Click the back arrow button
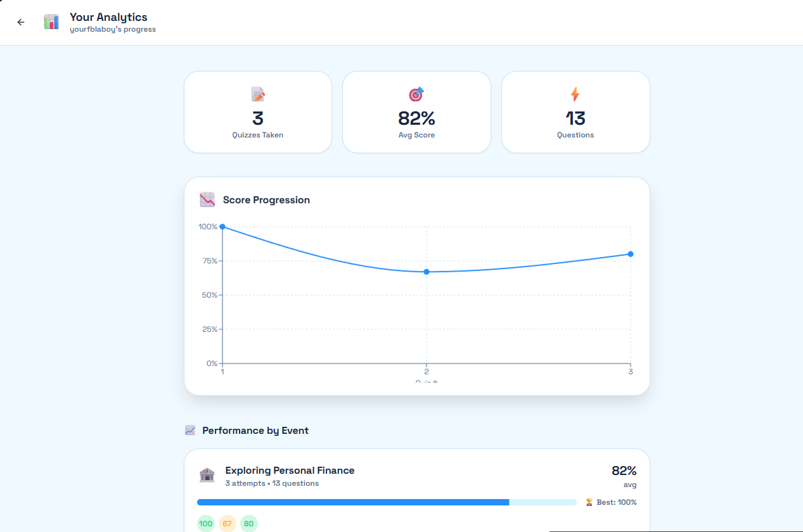The height and width of the screenshot is (532, 803). pos(21,22)
